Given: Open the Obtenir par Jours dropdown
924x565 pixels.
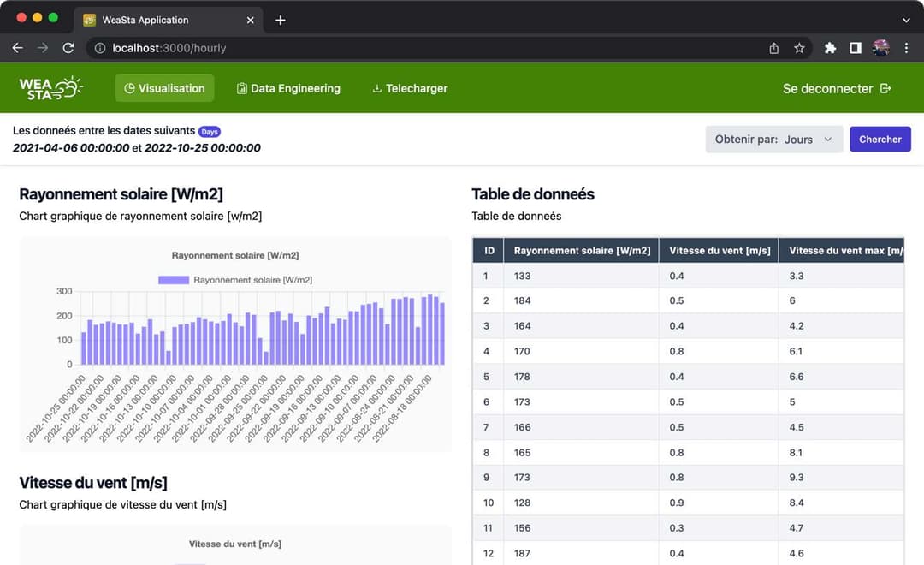Looking at the screenshot, I should point(773,140).
